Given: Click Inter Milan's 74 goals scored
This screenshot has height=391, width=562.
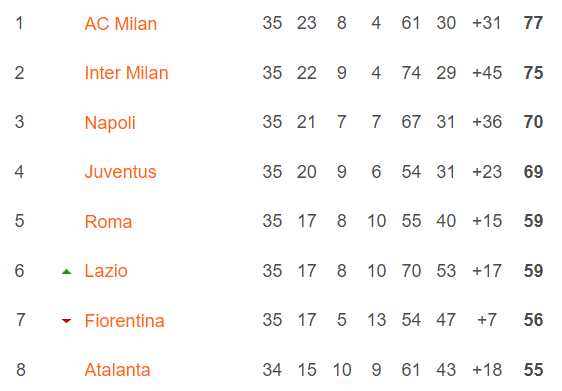Looking at the screenshot, I should pyautogui.click(x=411, y=73).
